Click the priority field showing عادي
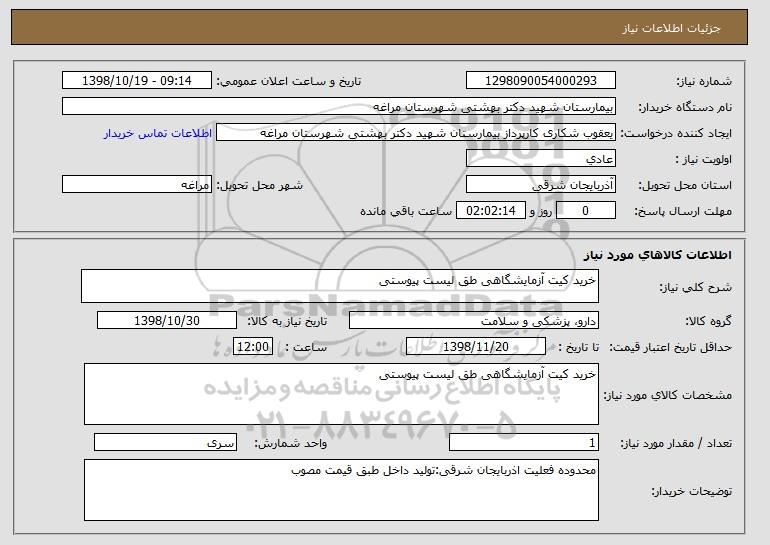This screenshot has height=545, width=770. coord(541,159)
